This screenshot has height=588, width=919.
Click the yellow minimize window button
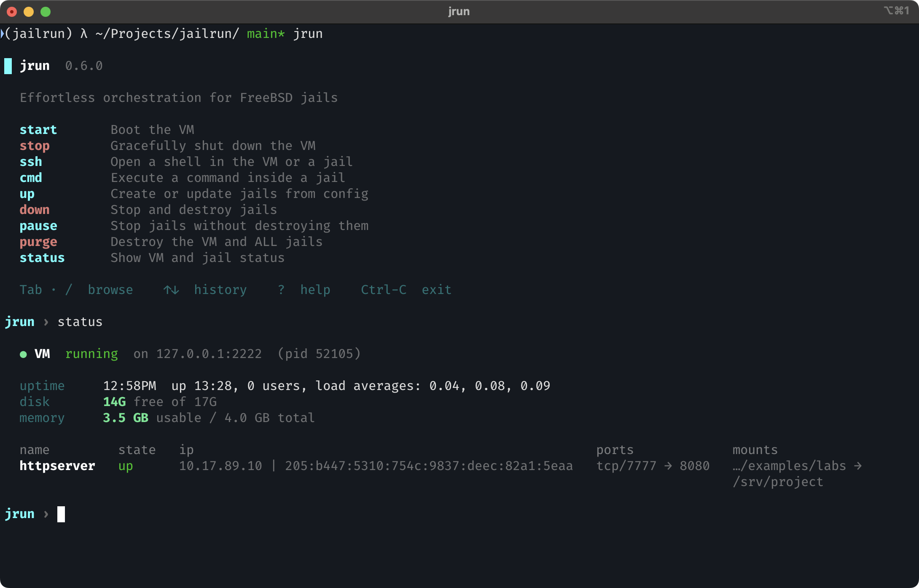point(29,12)
